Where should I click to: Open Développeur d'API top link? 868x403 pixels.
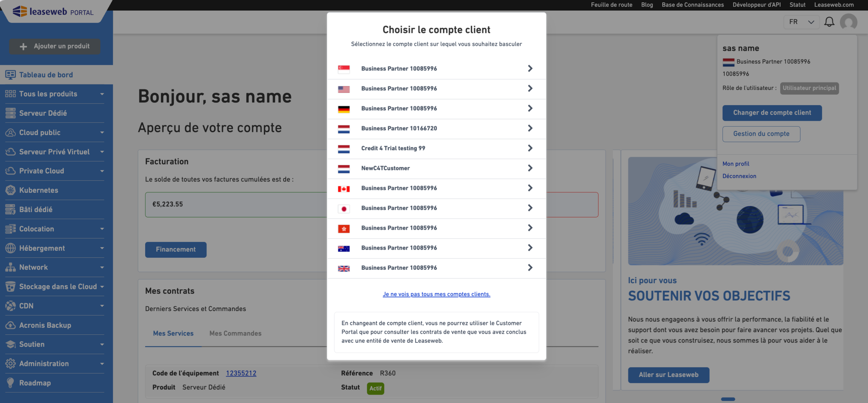[x=756, y=5]
